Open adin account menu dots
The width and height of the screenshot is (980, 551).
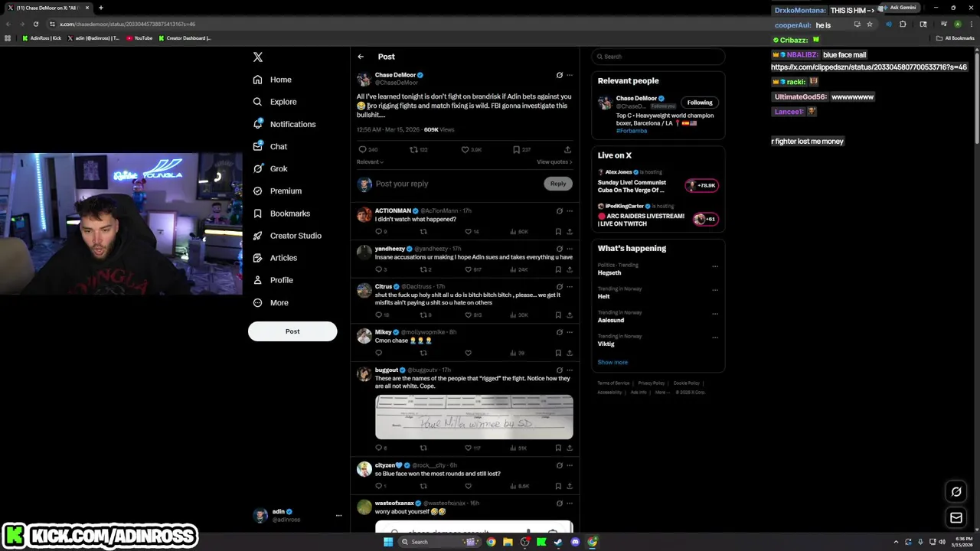click(x=338, y=515)
